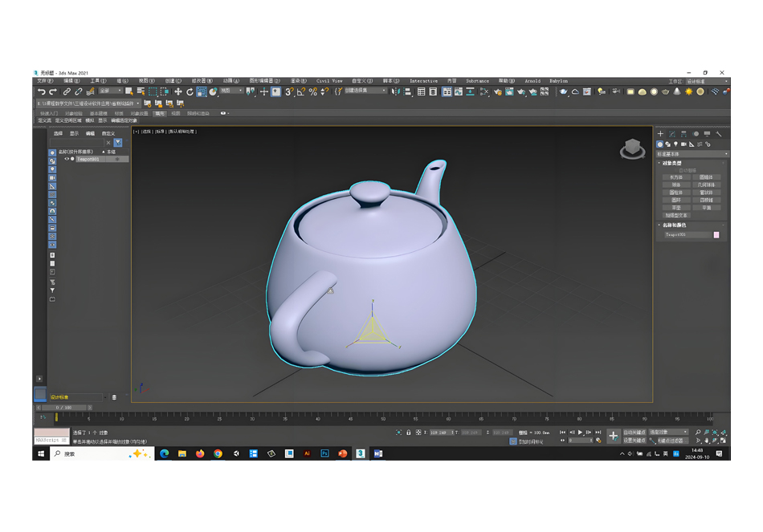The image size is (763, 532).
Task: Open the Lights category in Create panel
Action: tap(675, 144)
